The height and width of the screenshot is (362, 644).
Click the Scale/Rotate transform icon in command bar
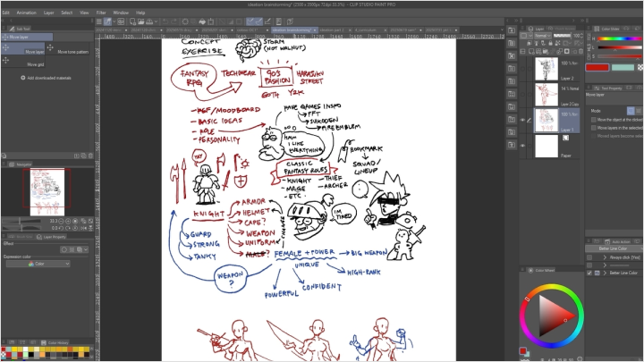pos(211,21)
